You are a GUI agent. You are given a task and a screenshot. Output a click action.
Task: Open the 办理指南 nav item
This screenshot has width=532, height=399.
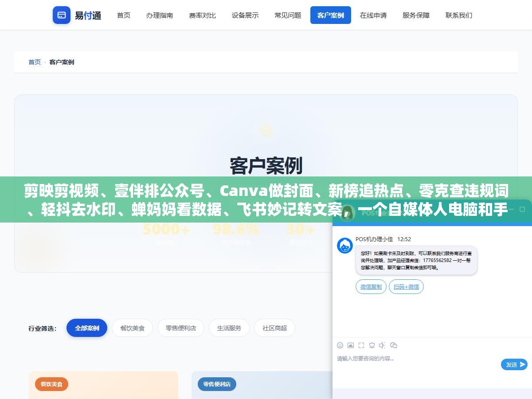click(x=160, y=15)
